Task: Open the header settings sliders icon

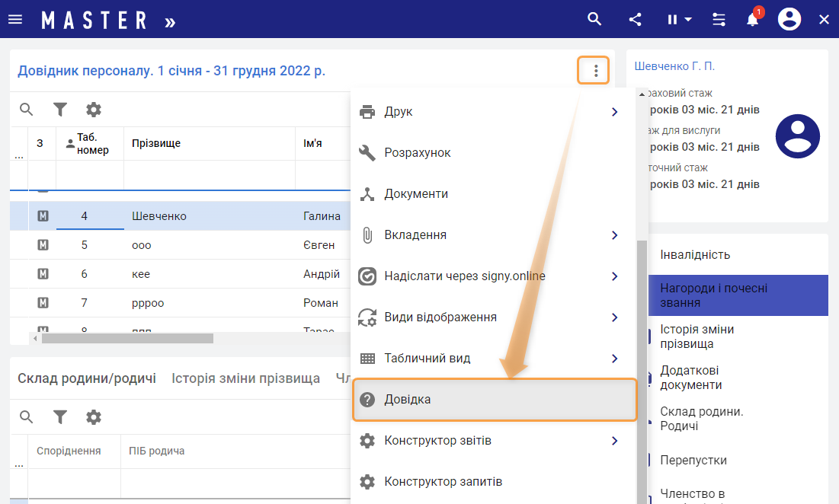Action: [x=719, y=20]
